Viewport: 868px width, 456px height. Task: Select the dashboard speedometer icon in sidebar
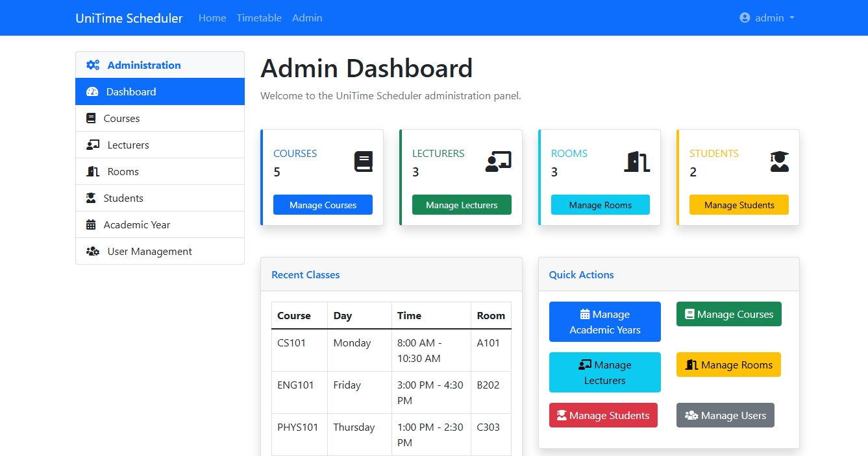click(92, 91)
